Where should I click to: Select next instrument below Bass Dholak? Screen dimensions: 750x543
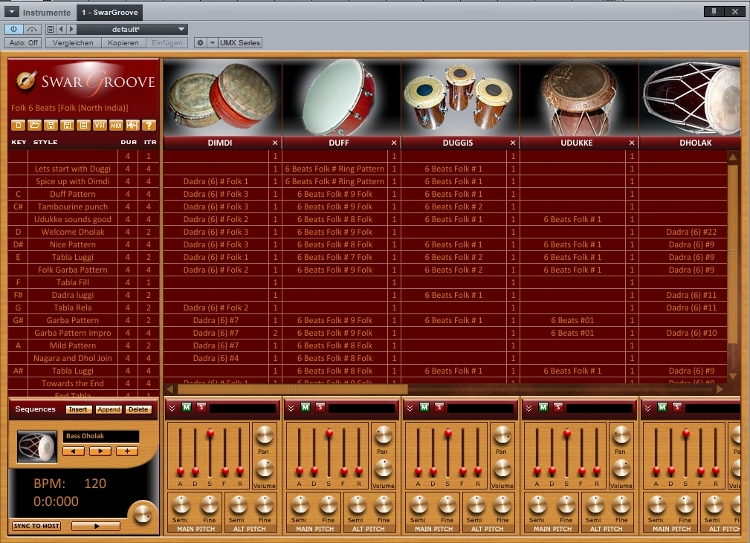pos(100,451)
